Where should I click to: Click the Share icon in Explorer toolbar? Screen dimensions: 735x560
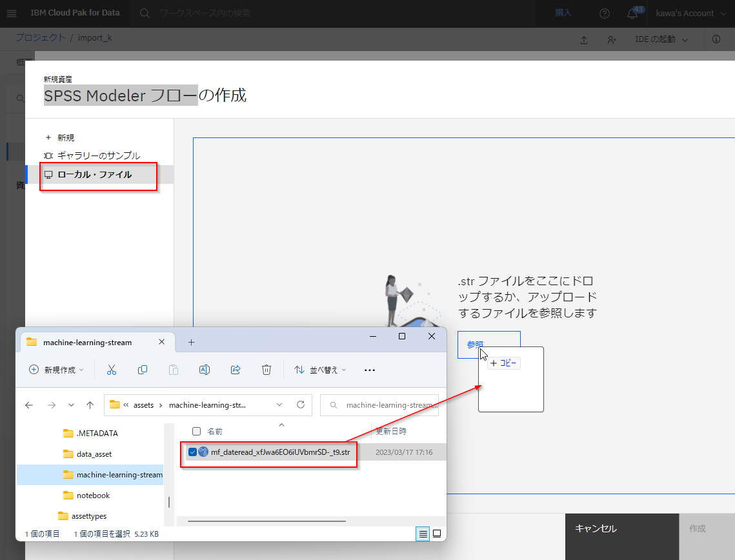click(236, 370)
